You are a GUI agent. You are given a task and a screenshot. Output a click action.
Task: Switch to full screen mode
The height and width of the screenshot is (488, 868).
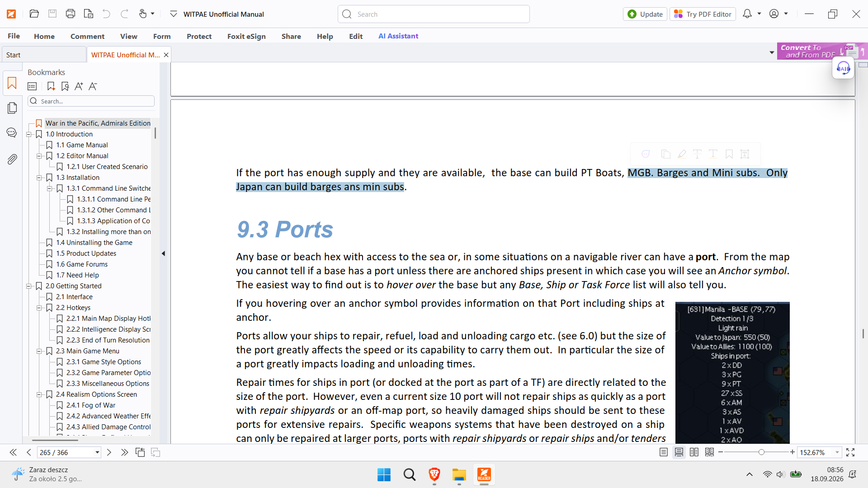point(850,452)
